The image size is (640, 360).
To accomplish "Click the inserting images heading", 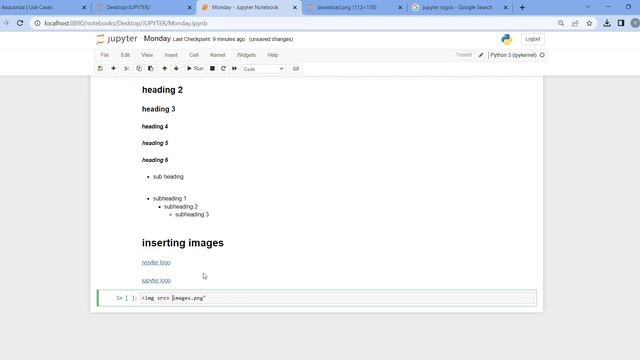I will pyautogui.click(x=183, y=243).
